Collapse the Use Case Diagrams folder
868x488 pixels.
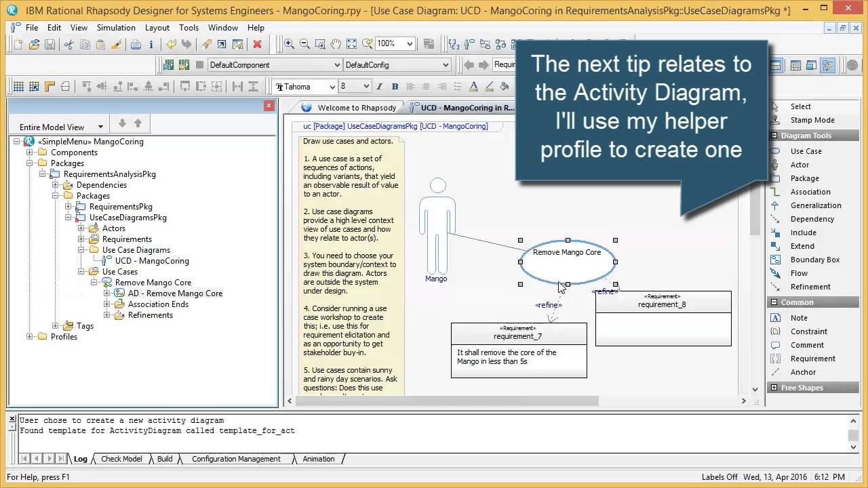click(81, 250)
